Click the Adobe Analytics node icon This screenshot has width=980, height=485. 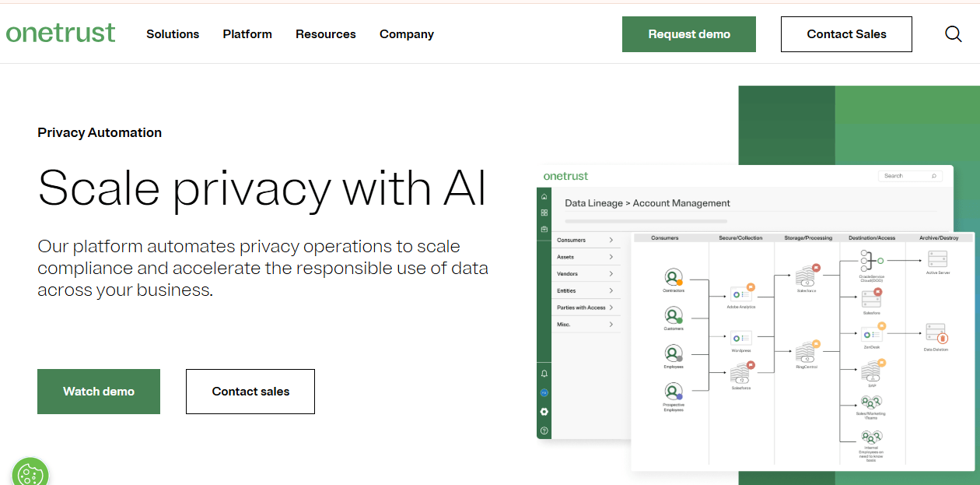pyautogui.click(x=741, y=293)
